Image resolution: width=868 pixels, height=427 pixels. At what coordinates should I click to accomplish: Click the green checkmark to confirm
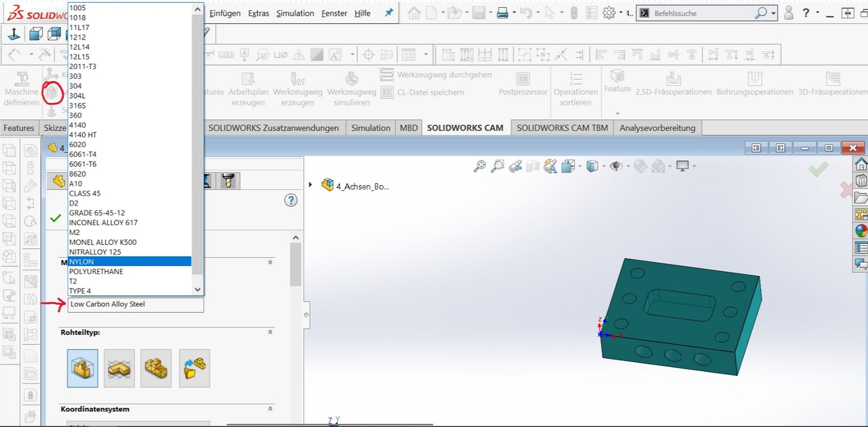[55, 219]
